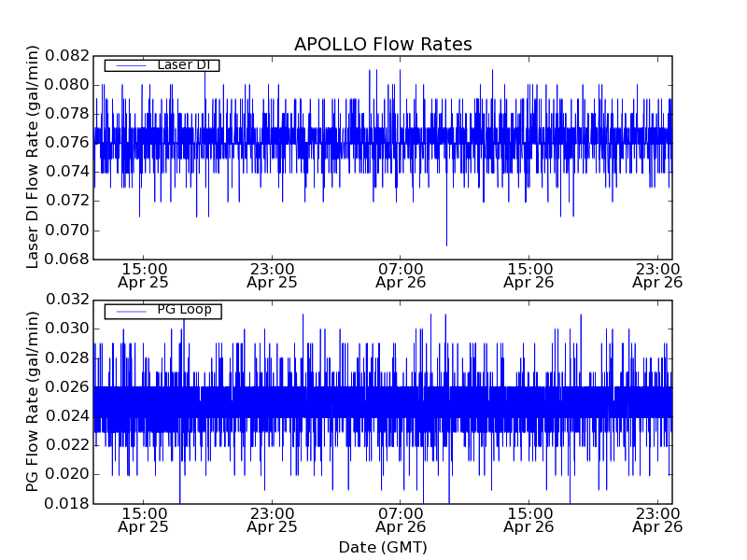Select the 0.030 tick on PG Flow axis
747x560 pixels.
coord(67,329)
